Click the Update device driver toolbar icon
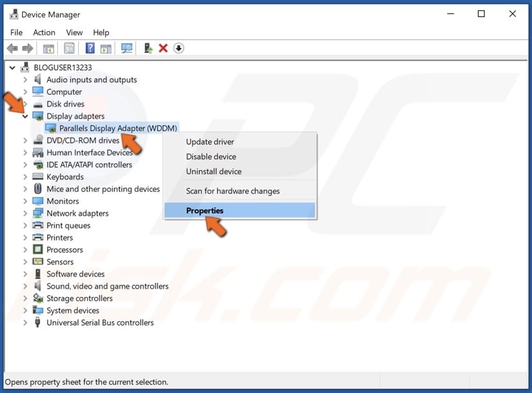 (x=148, y=49)
